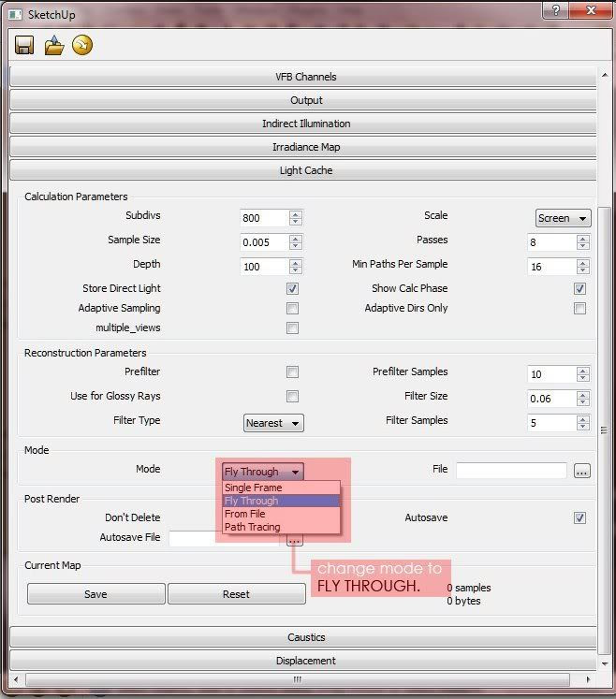Collapse the Light Cache rollout
The image size is (616, 699).
point(303,170)
